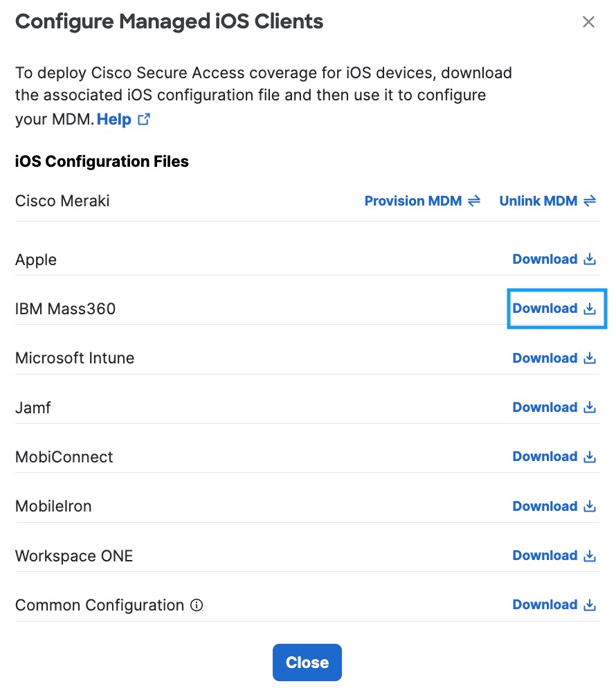Download the Common Configuration file
The image size is (616, 695).
[x=554, y=604]
